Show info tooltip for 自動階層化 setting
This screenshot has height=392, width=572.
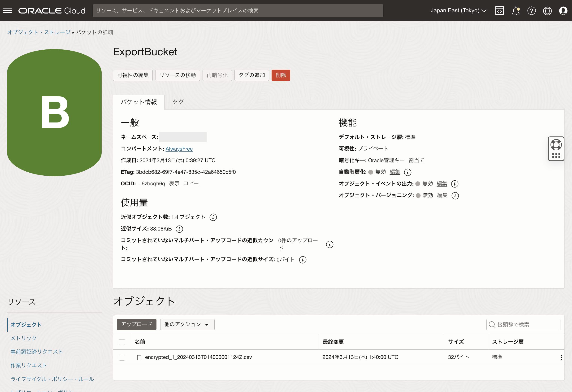[x=408, y=172]
